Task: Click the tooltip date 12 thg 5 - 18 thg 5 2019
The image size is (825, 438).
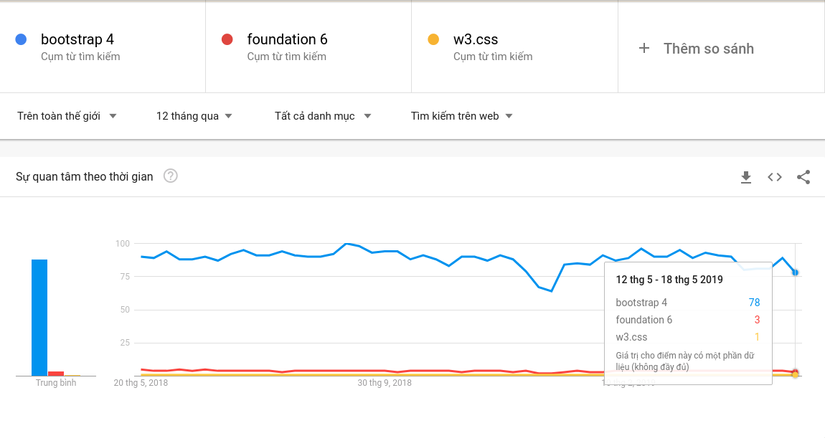Action: click(x=669, y=280)
